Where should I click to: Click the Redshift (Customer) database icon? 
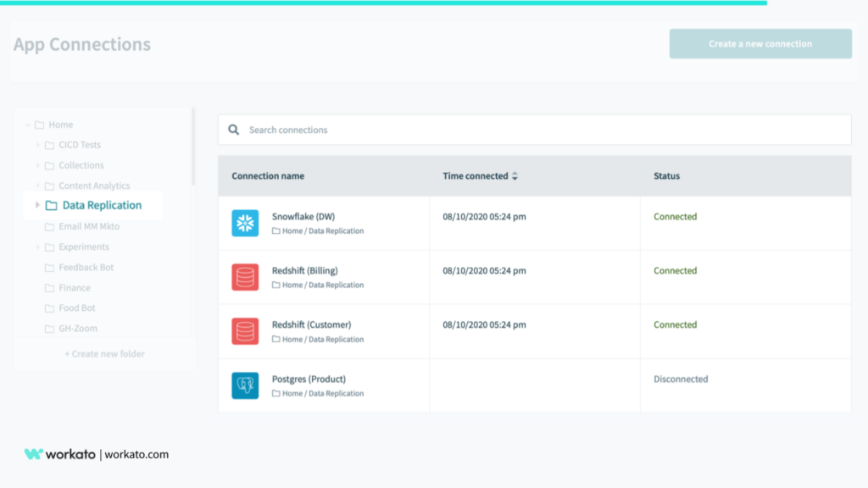click(x=244, y=330)
